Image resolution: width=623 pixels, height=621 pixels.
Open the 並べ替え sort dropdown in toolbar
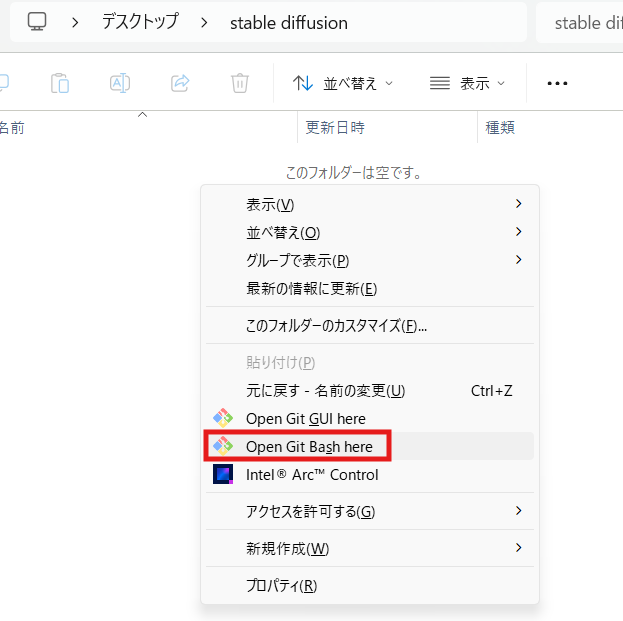pos(343,83)
